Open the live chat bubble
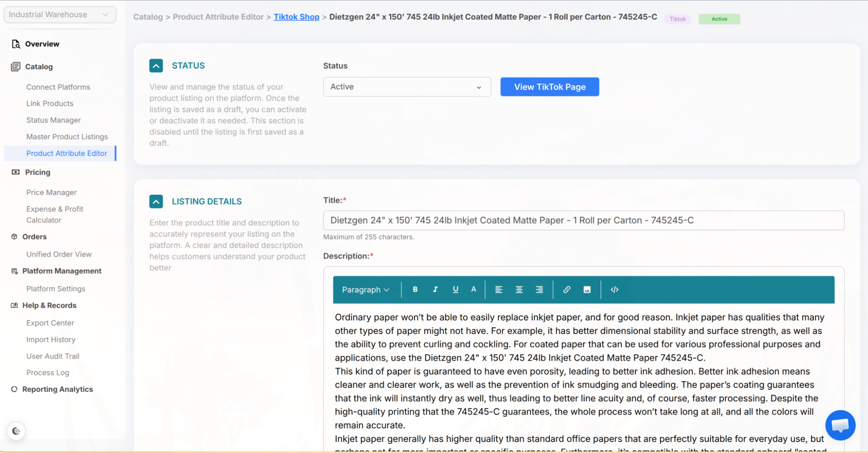 point(840,425)
